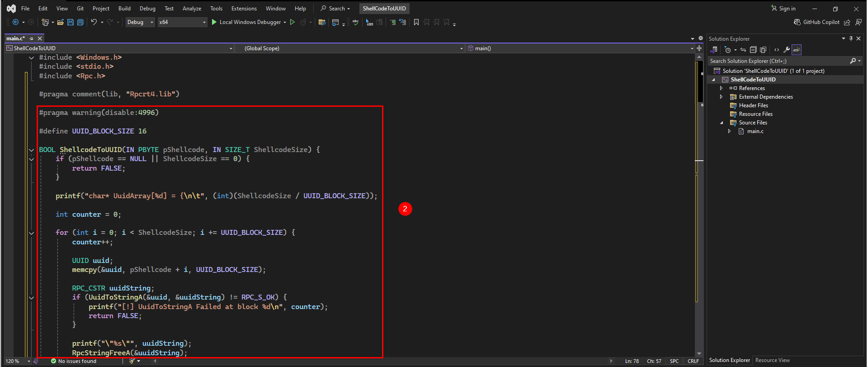The height and width of the screenshot is (367, 868).
Task: Click the split editor window icon
Action: coord(699,48)
